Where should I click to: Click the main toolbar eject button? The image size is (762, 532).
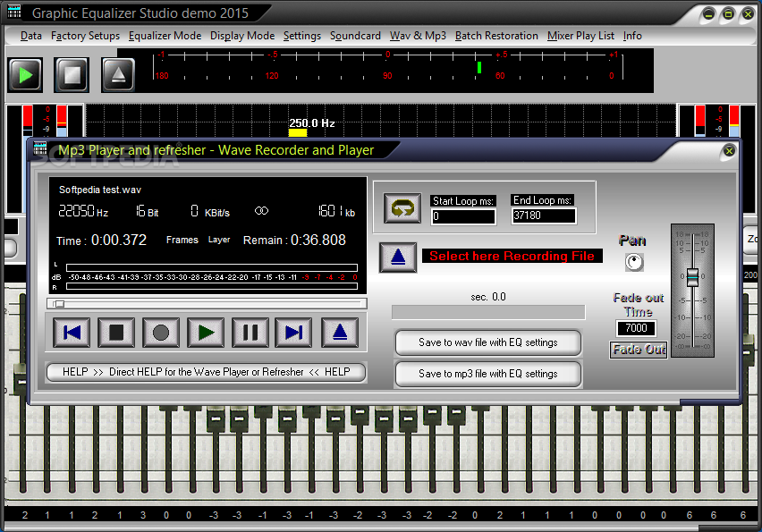pos(118,75)
